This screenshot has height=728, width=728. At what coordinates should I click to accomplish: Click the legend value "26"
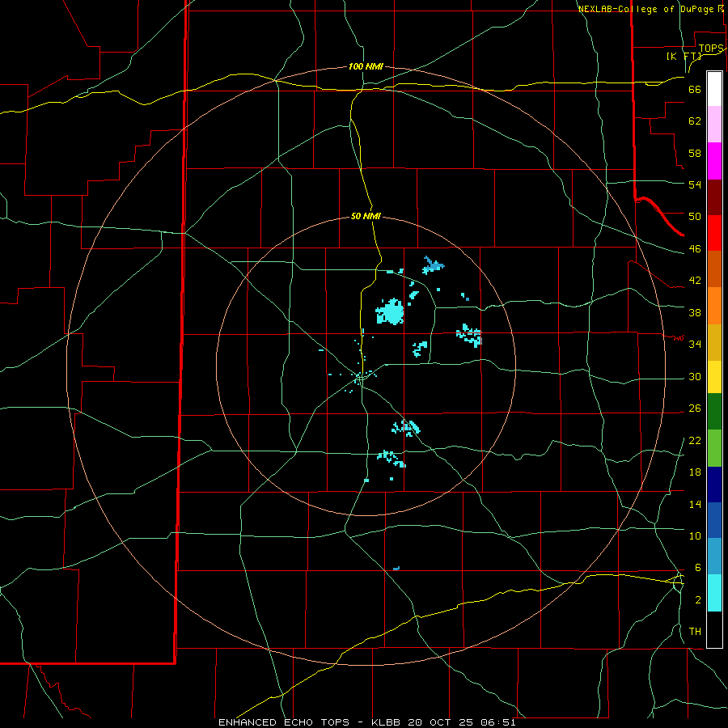695,408
